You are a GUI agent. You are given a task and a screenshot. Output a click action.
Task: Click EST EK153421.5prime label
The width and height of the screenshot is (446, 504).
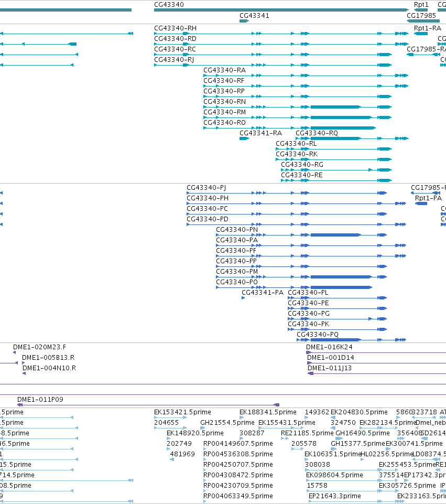[182, 412]
